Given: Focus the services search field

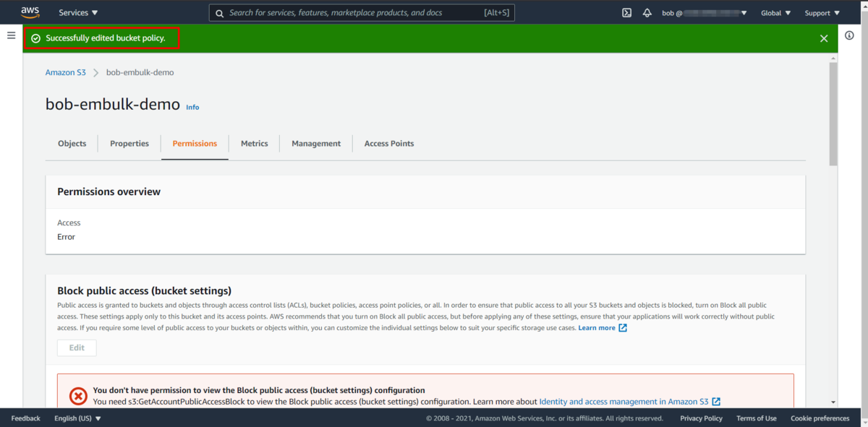Looking at the screenshot, I should tap(362, 13).
